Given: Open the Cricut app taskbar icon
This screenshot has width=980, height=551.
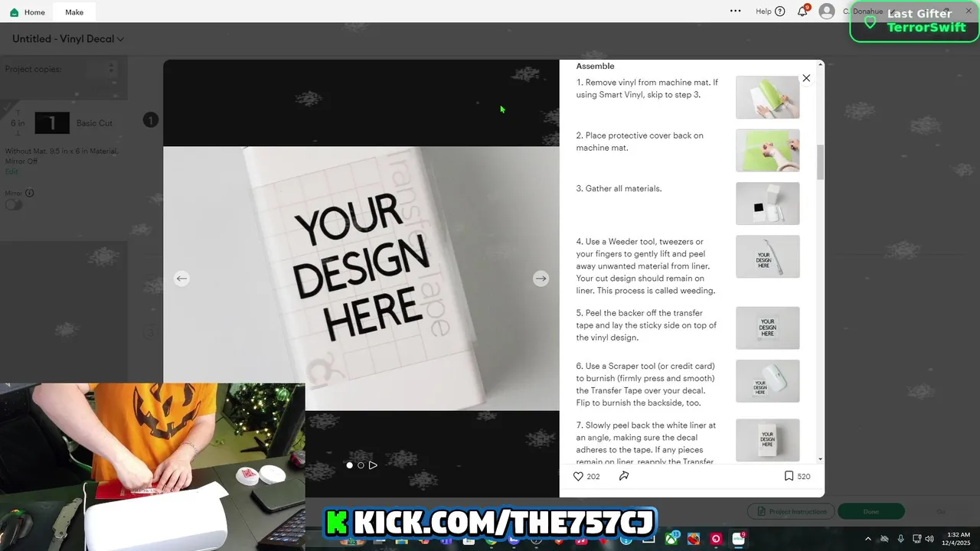Looking at the screenshot, I should pos(738,539).
